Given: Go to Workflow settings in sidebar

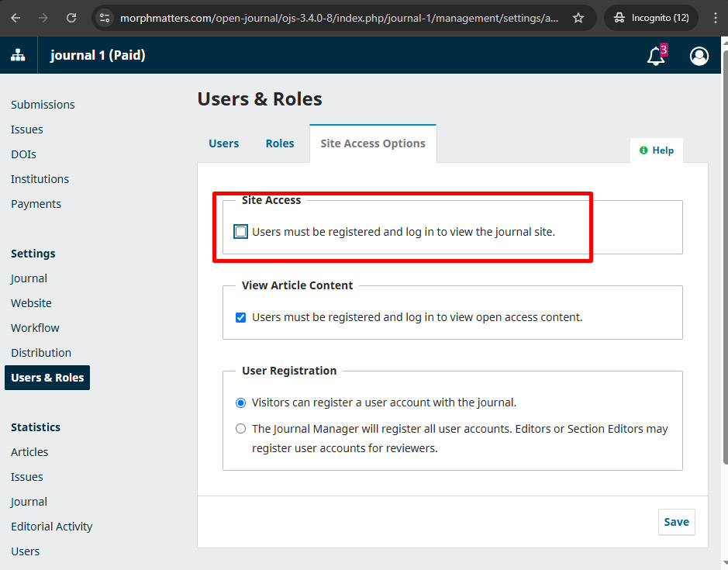Looking at the screenshot, I should [35, 328].
